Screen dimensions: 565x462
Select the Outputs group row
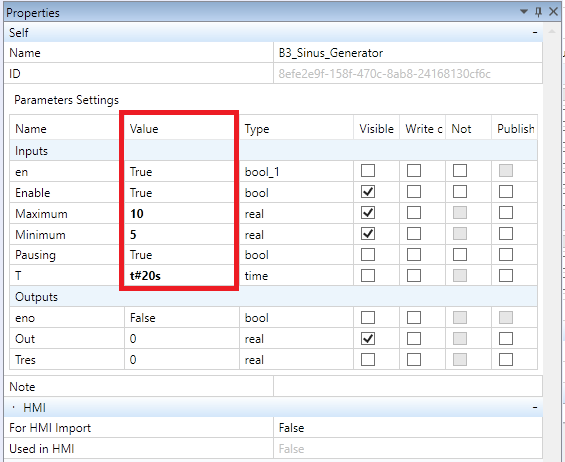tap(273, 297)
